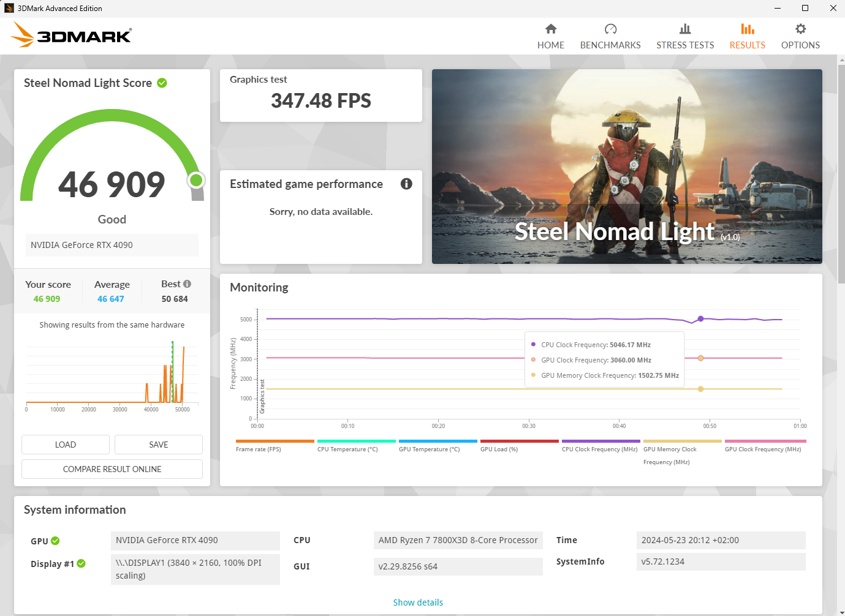This screenshot has width=845, height=616.
Task: Switch to Results tab
Action: click(x=747, y=37)
